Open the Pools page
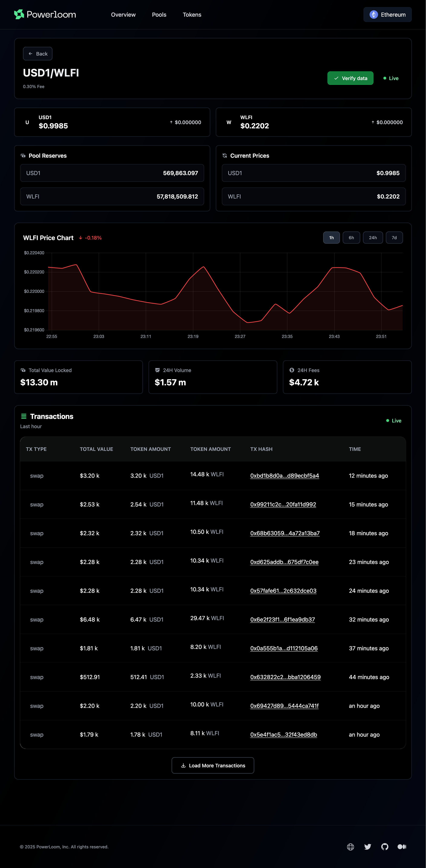Image resolution: width=426 pixels, height=868 pixels. pyautogui.click(x=159, y=15)
